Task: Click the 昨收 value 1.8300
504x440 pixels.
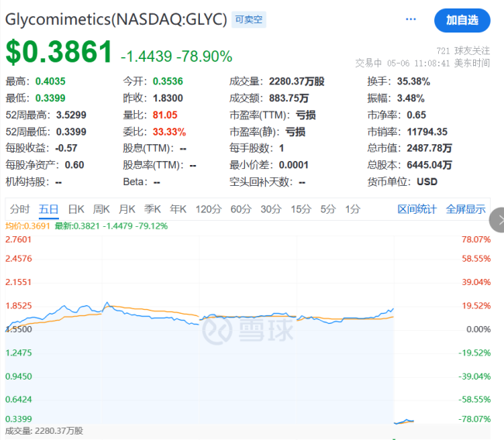Action: (x=167, y=98)
